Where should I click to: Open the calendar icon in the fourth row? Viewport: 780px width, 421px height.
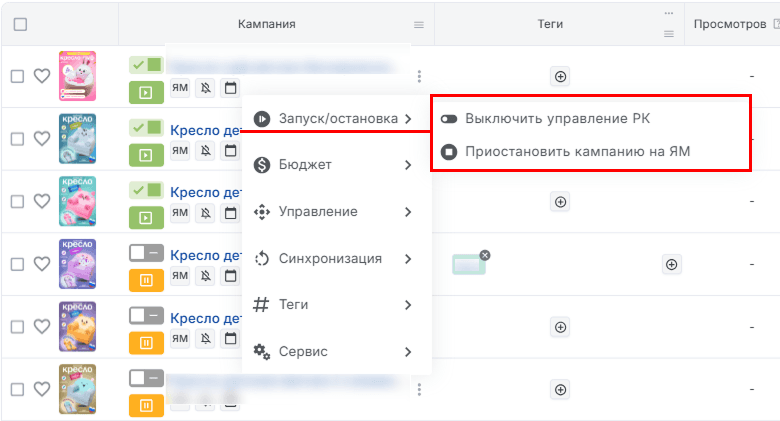tap(230, 276)
